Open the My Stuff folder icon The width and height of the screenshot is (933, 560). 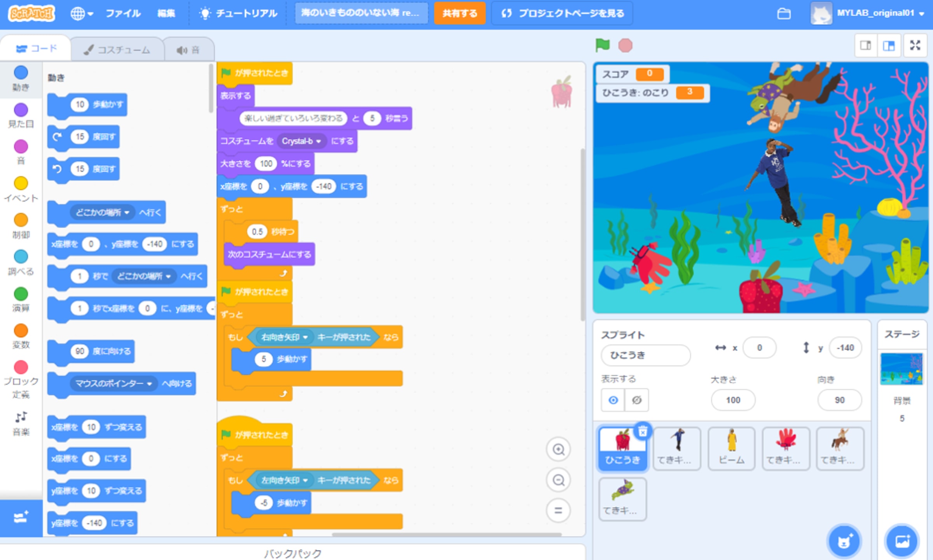[784, 14]
